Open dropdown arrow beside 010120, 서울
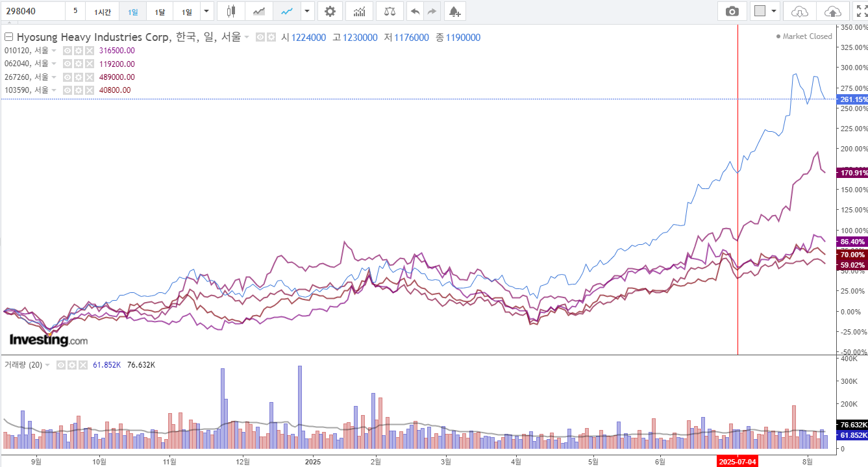Image resolution: width=868 pixels, height=467 pixels. pyautogui.click(x=55, y=51)
